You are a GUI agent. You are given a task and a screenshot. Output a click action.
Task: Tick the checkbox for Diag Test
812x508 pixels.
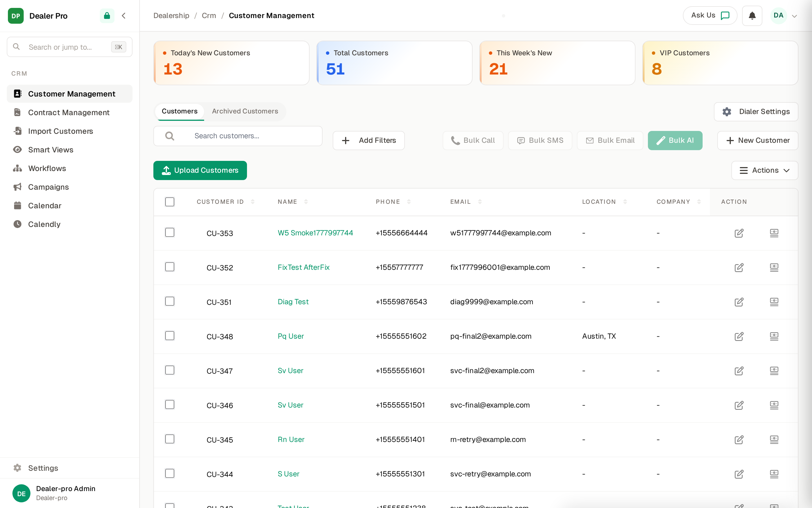click(x=170, y=301)
